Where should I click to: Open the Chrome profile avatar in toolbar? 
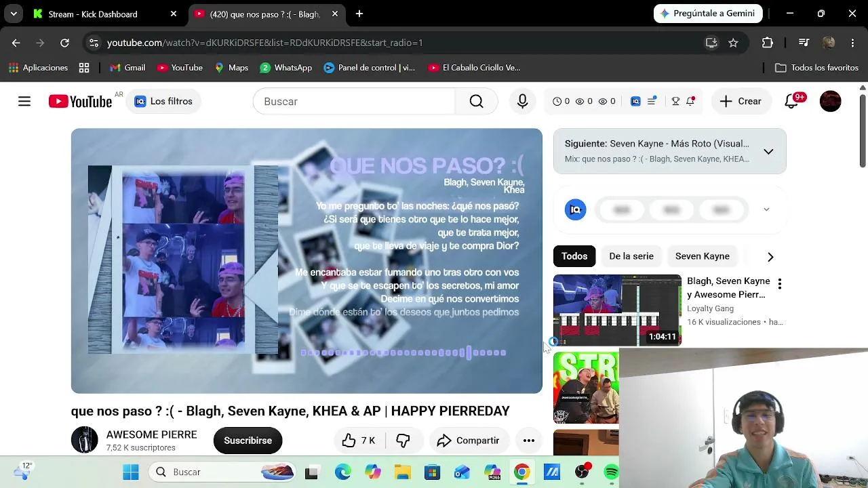[829, 43]
